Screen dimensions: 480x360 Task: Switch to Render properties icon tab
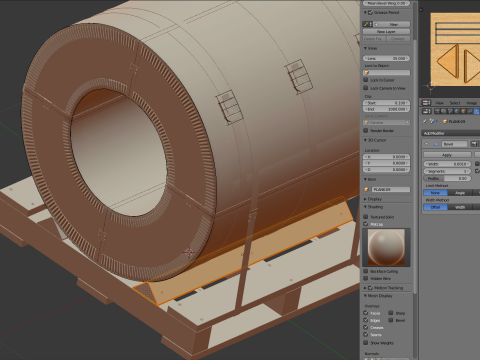pyautogui.click(x=437, y=111)
